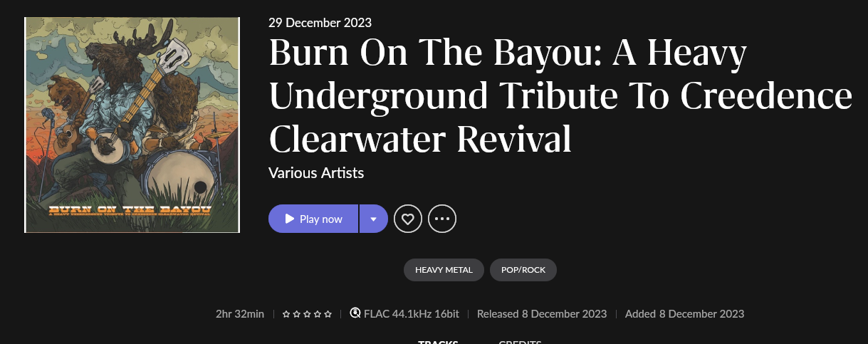This screenshot has height=344, width=868.
Task: Choose the fifth rating star
Action: click(x=328, y=313)
